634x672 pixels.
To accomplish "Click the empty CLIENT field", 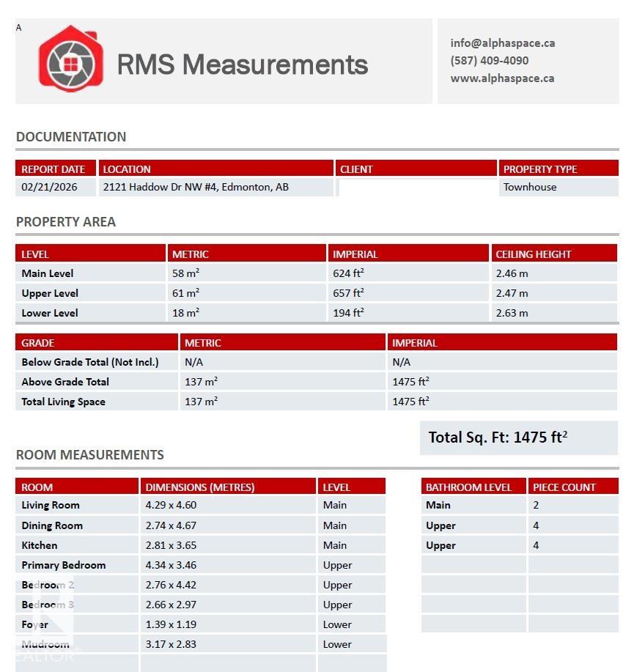I will tap(416, 187).
